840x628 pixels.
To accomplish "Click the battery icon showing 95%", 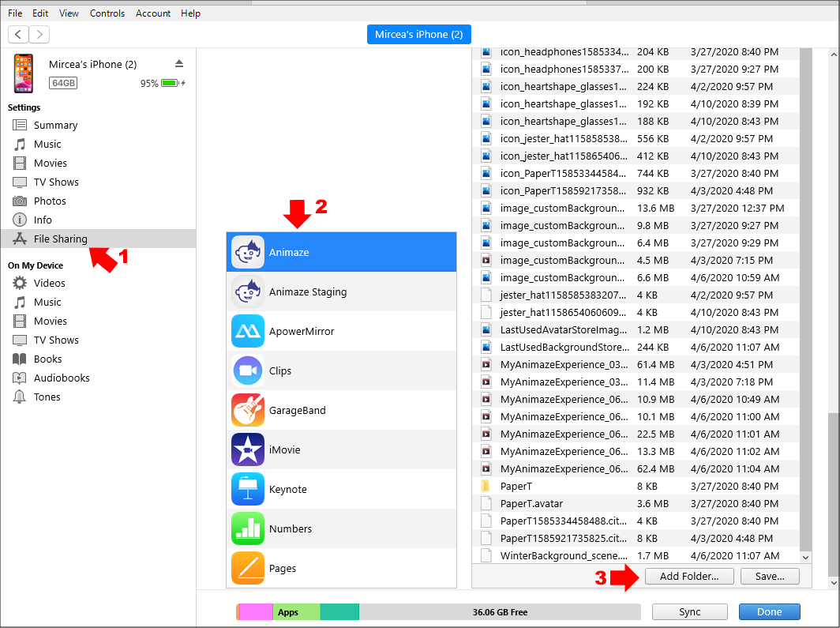I will click(x=171, y=83).
